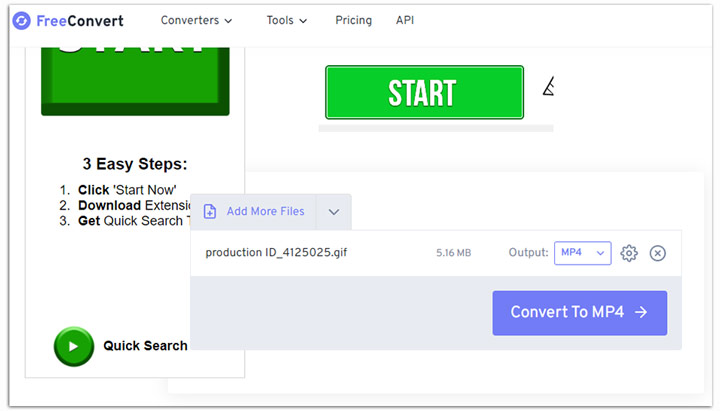Click the green START ad button
720x411 pixels.
pyautogui.click(x=424, y=93)
